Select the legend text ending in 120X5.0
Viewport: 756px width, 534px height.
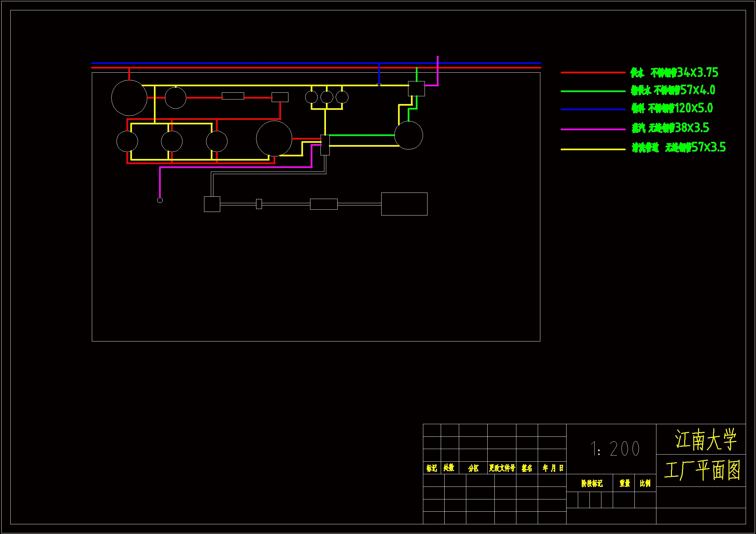(672, 108)
